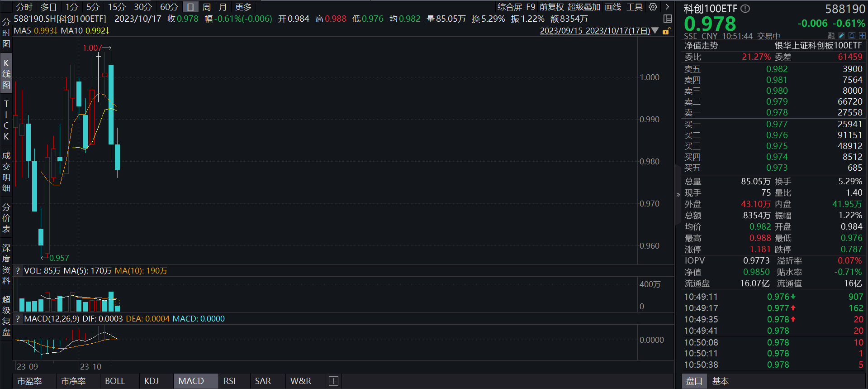The height and width of the screenshot is (389, 868).
Task: Open the 净值走势 link
Action: (701, 46)
